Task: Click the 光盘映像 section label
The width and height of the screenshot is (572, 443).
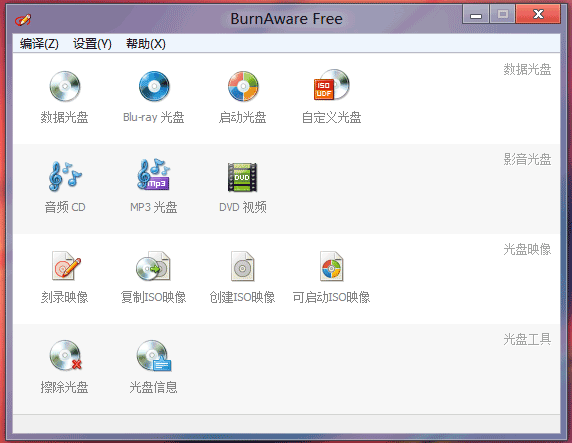Action: coord(527,249)
